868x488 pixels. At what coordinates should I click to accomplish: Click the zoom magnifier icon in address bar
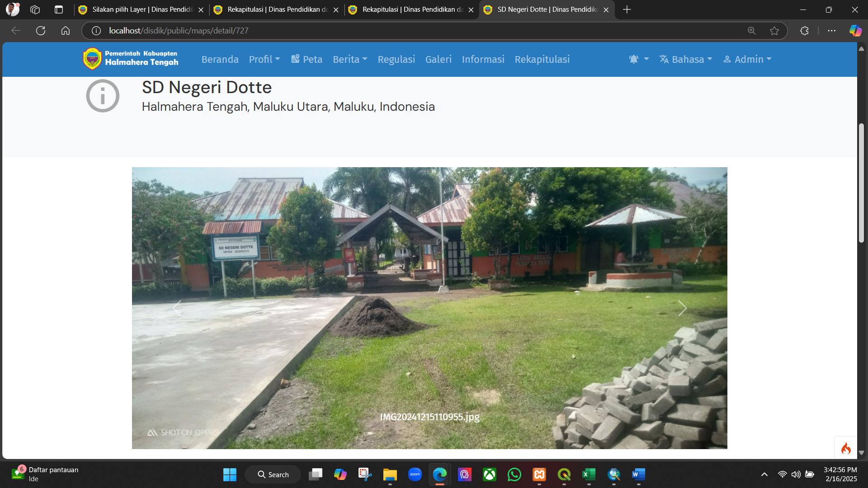click(x=751, y=31)
